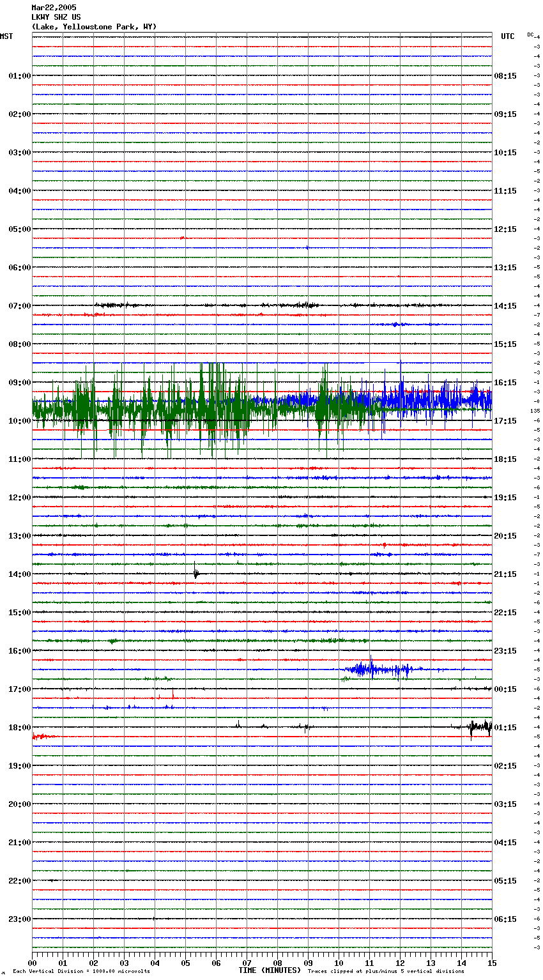Click the "Traces clipped at plus/minus 5 vertical divisions" note

click(x=386, y=972)
